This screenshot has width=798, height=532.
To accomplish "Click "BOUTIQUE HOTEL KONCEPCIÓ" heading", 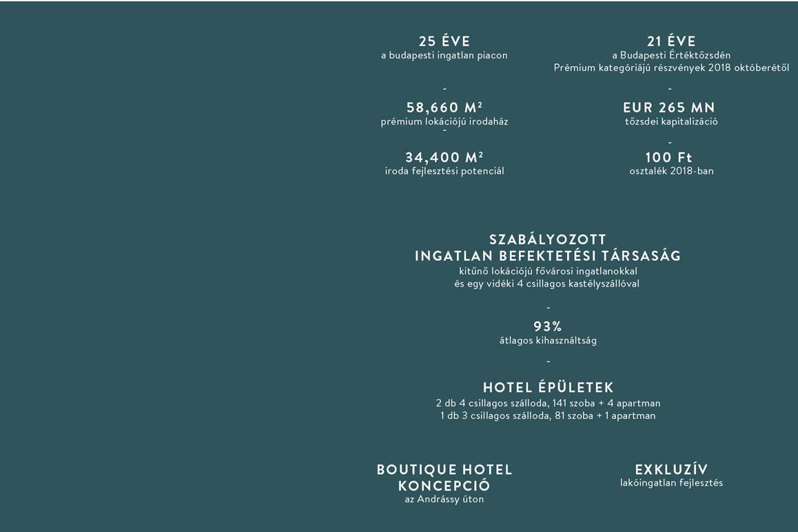I will [444, 478].
